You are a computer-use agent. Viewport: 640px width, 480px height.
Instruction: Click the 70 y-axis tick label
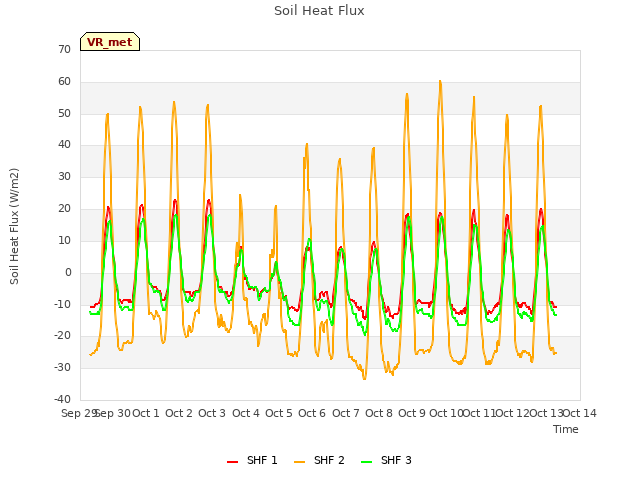[64, 49]
